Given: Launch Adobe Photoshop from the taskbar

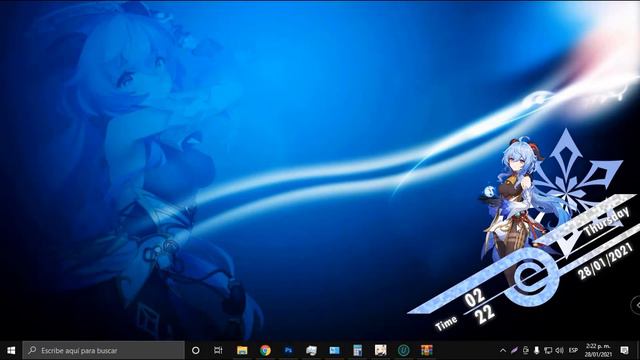Looking at the screenshot, I should 288,350.
